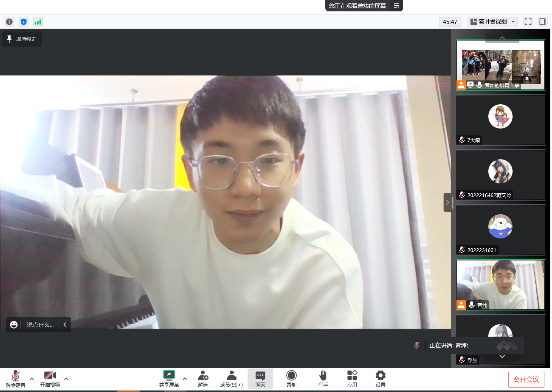Open 成员(99+) participants list
The height and width of the screenshot is (392, 552).
[x=231, y=378]
